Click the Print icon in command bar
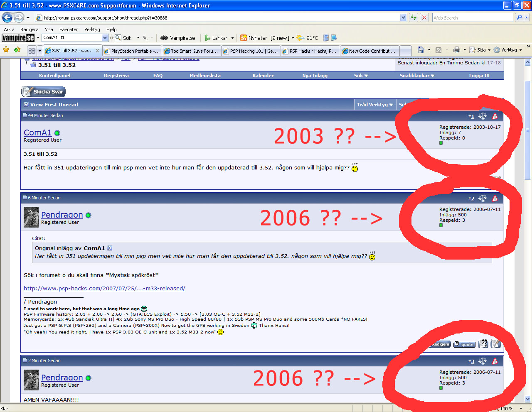The width and height of the screenshot is (532, 412). pyautogui.click(x=456, y=50)
